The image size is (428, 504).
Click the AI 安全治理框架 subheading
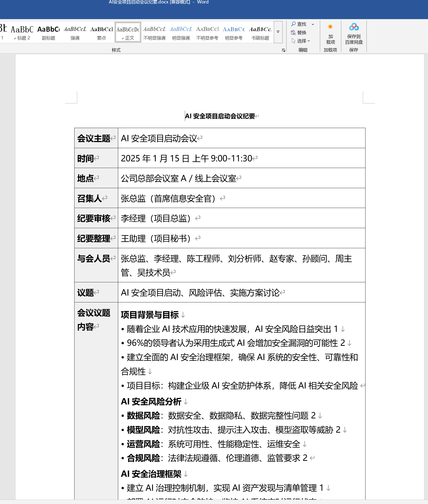[x=151, y=474]
